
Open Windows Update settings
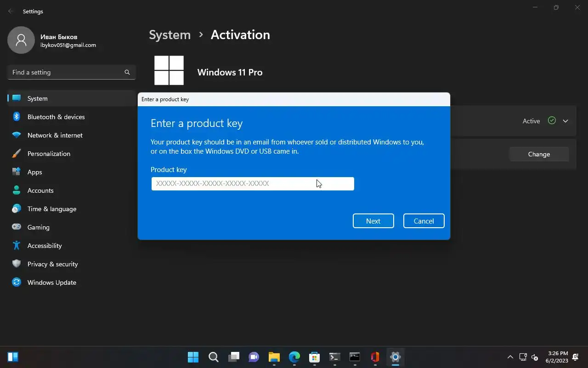pos(72,282)
